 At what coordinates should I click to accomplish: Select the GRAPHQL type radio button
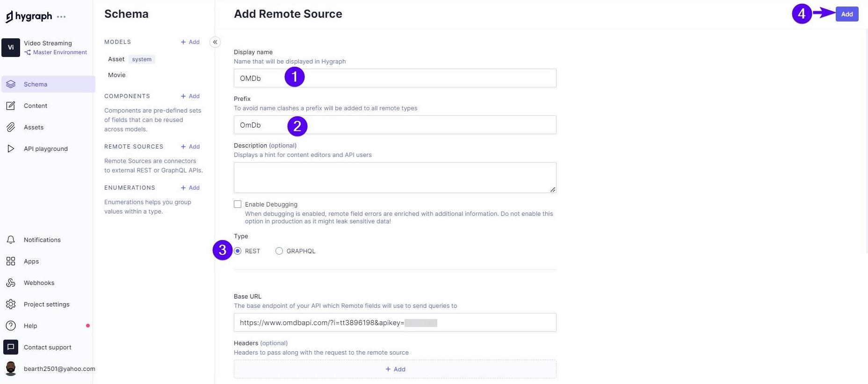click(279, 251)
